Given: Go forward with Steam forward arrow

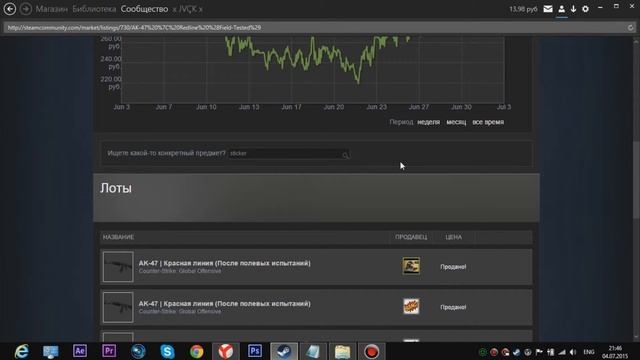Looking at the screenshot, I should click(x=26, y=9).
